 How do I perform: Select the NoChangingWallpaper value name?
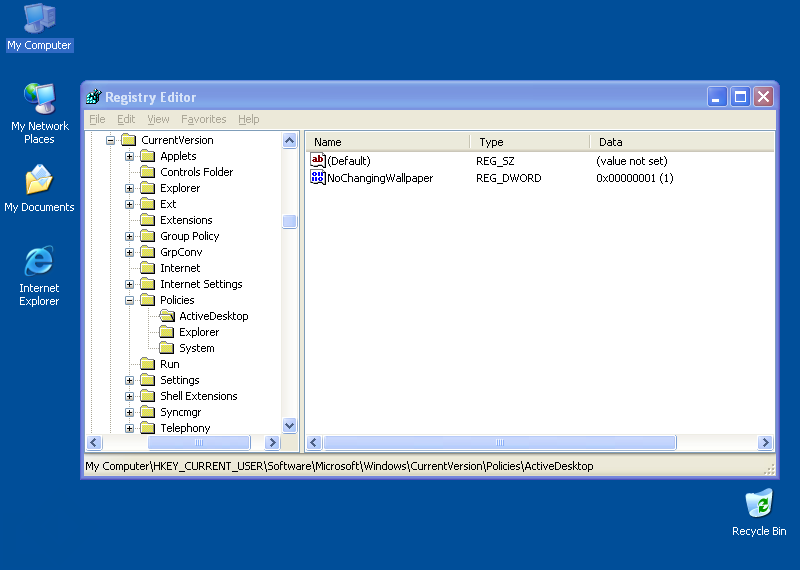pyautogui.click(x=380, y=178)
